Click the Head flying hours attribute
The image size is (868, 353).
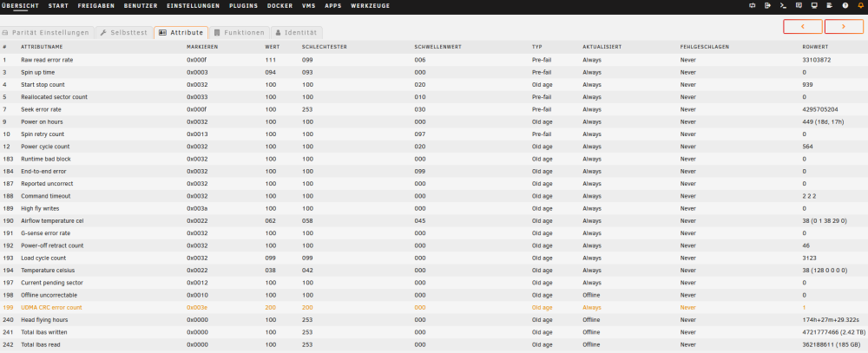[45, 320]
